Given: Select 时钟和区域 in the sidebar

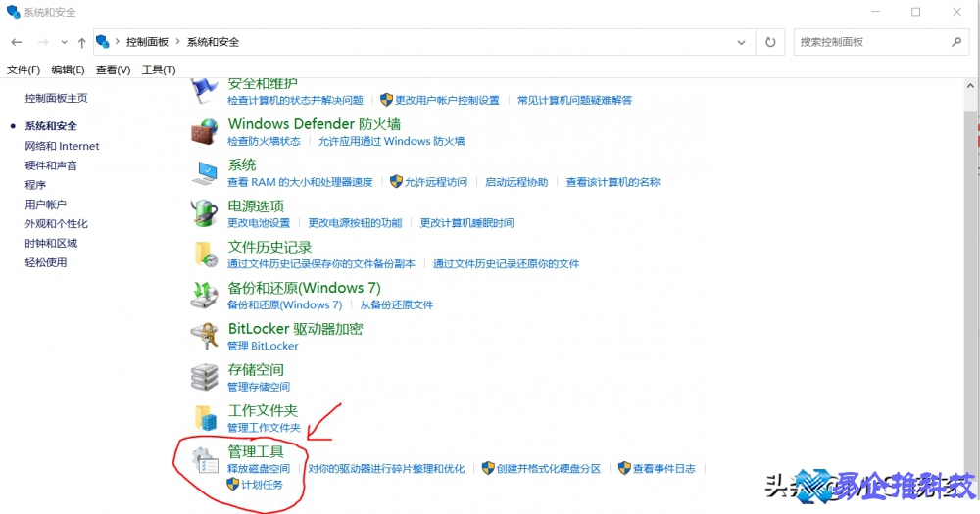Looking at the screenshot, I should (x=51, y=243).
